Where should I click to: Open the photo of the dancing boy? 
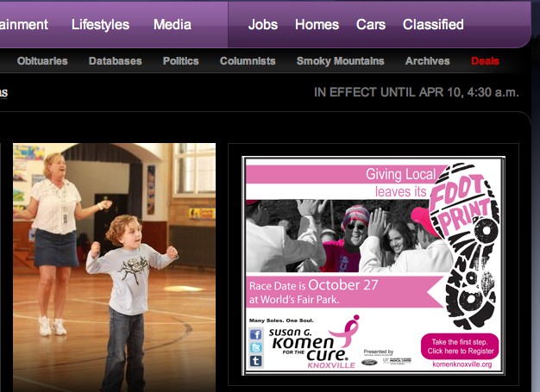[x=114, y=267]
